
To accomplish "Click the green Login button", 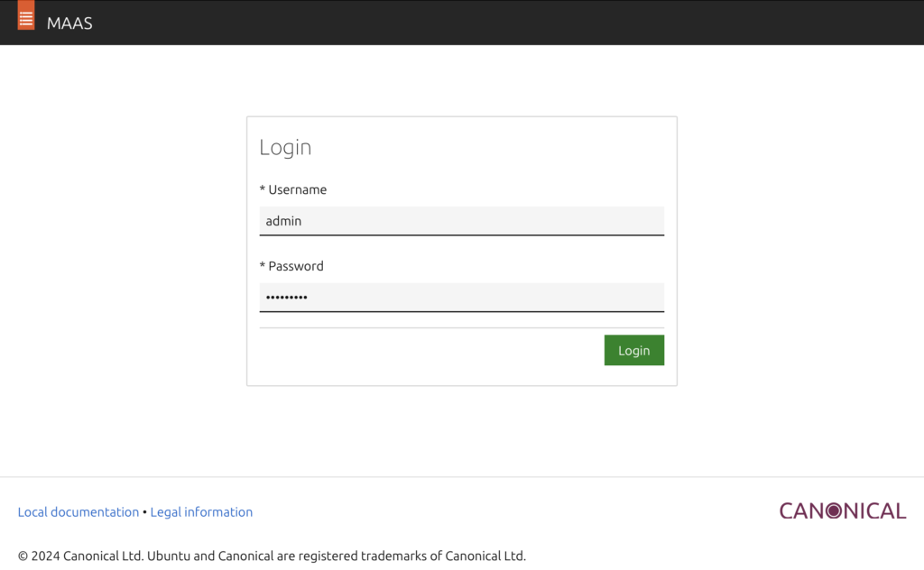I will point(634,350).
